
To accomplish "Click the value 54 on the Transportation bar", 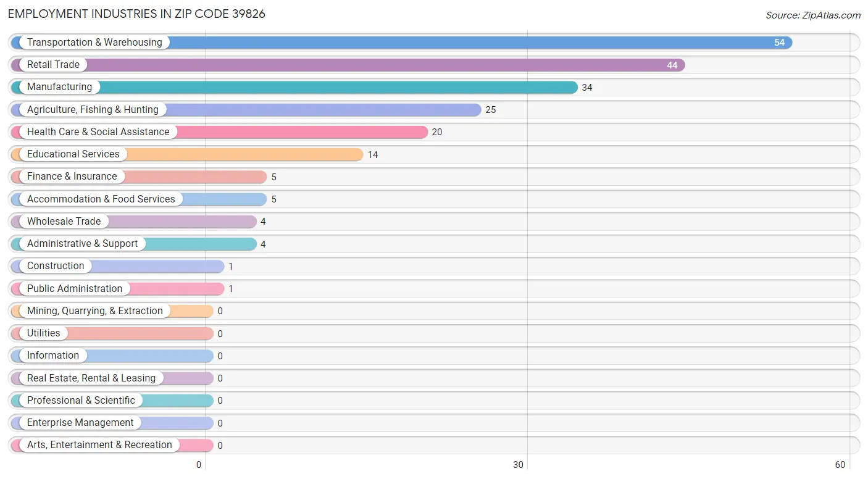I will [780, 43].
